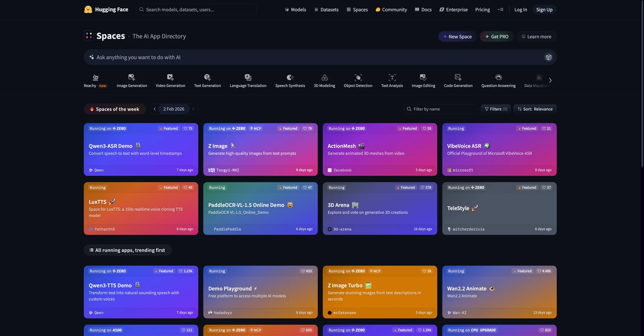Go to next Spaces of the week date
The image size is (644, 336).
pyautogui.click(x=193, y=109)
